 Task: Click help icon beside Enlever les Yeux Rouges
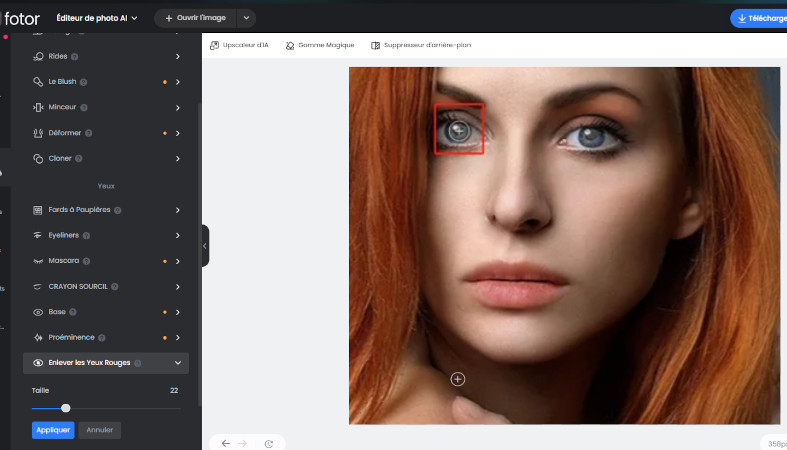tap(138, 363)
